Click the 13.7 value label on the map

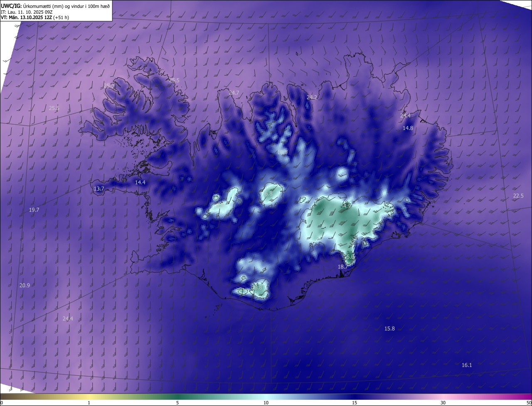pyautogui.click(x=99, y=189)
